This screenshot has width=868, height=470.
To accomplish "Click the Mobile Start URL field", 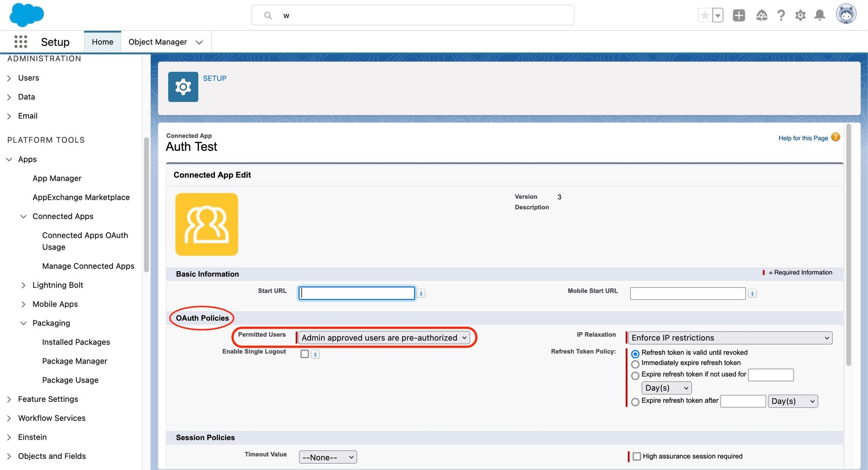I will point(687,294).
